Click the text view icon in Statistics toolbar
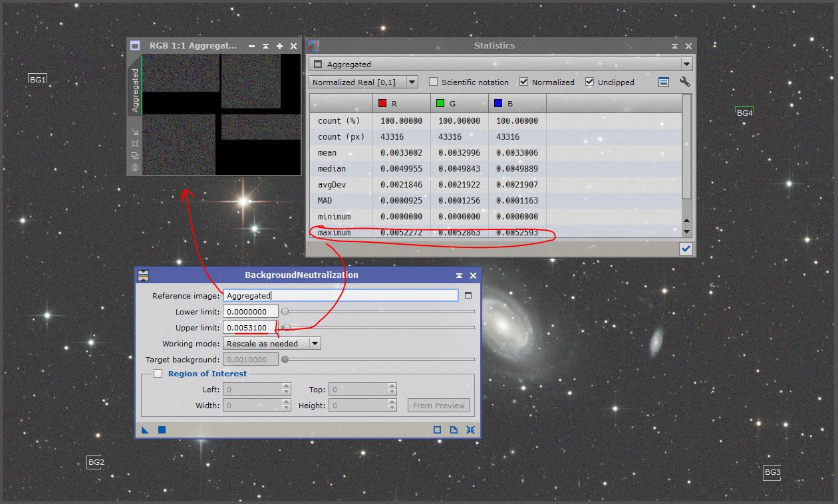The height and width of the screenshot is (504, 838). tap(663, 82)
